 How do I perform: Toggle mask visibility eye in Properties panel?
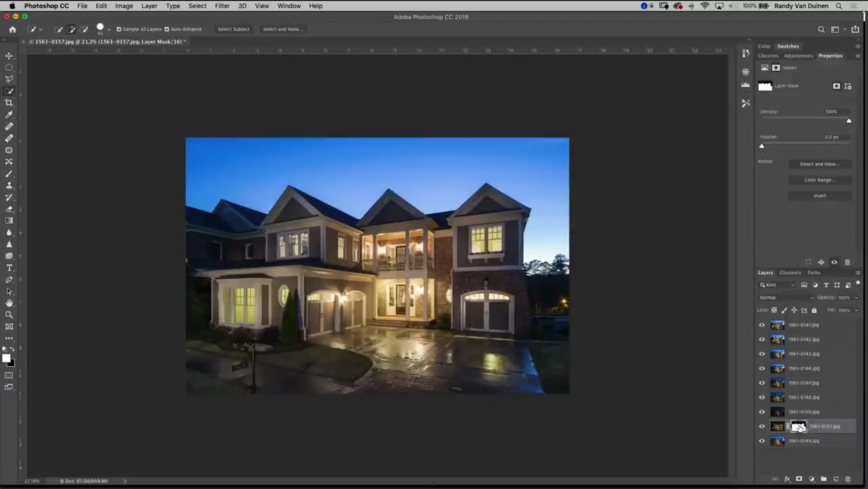(834, 262)
